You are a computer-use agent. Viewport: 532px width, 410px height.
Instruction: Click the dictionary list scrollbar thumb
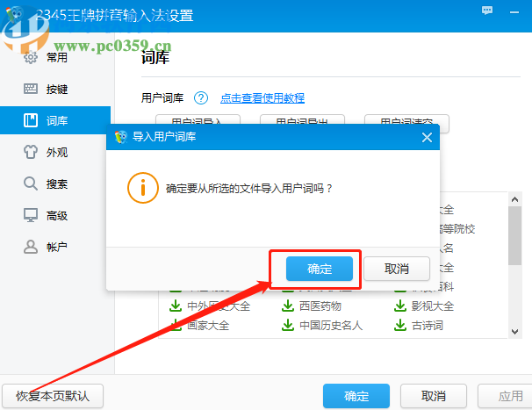[x=514, y=235]
